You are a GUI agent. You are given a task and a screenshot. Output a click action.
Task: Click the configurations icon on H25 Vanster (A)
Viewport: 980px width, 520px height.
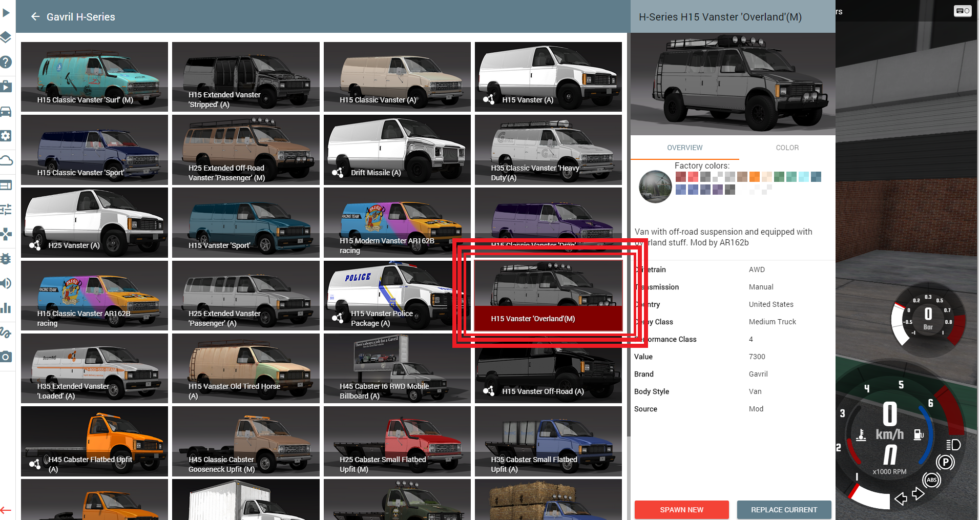tap(35, 245)
